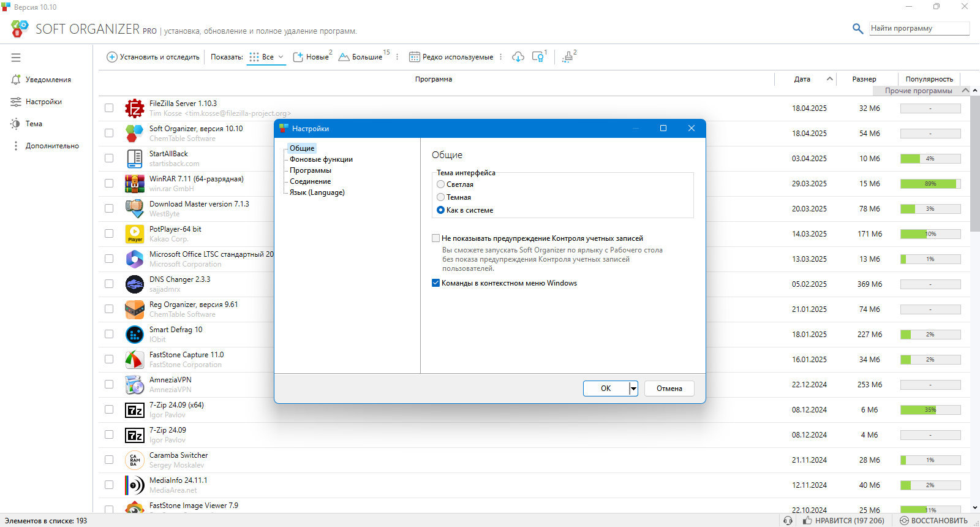Click the Установить и отследить button
The image size is (980, 527).
153,57
